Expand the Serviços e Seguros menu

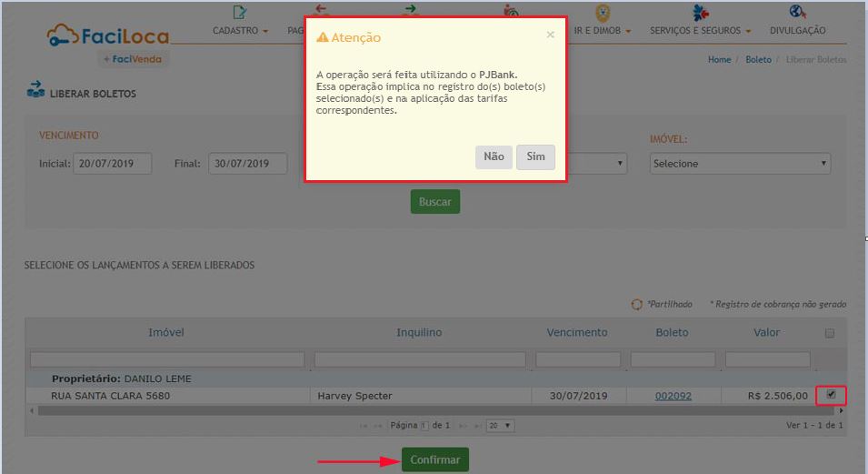click(x=700, y=31)
